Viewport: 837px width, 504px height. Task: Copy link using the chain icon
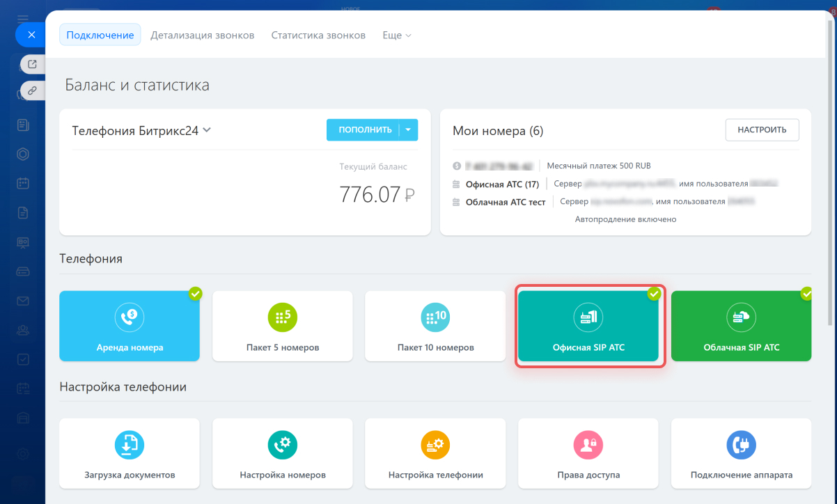[32, 90]
